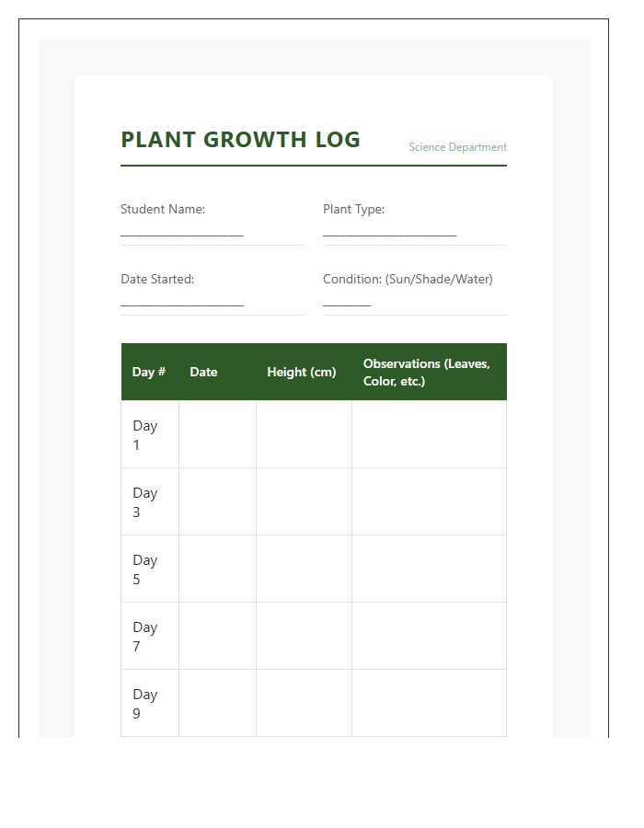Click the 'Condition: (Sun/Shade/Water)' label
644x828 pixels.
pos(408,279)
